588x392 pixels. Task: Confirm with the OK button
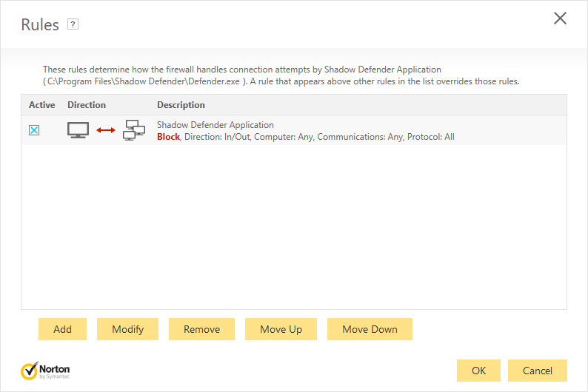click(478, 370)
